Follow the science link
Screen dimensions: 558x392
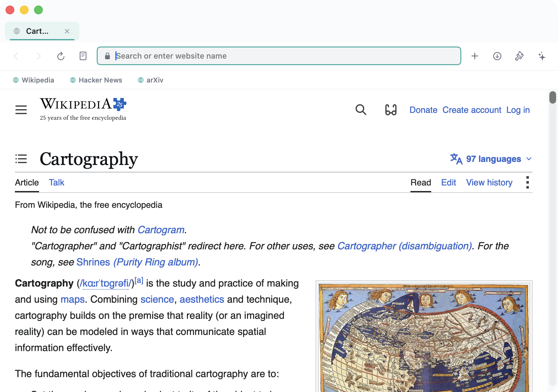pyautogui.click(x=157, y=299)
